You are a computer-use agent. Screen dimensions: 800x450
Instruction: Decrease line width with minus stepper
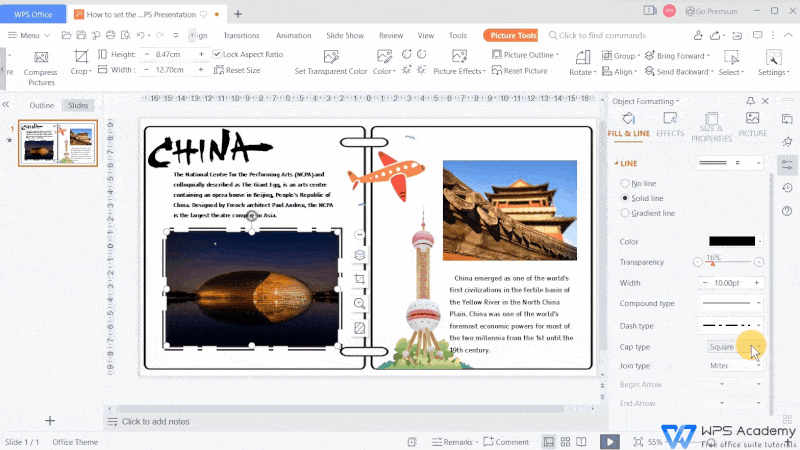pos(705,283)
